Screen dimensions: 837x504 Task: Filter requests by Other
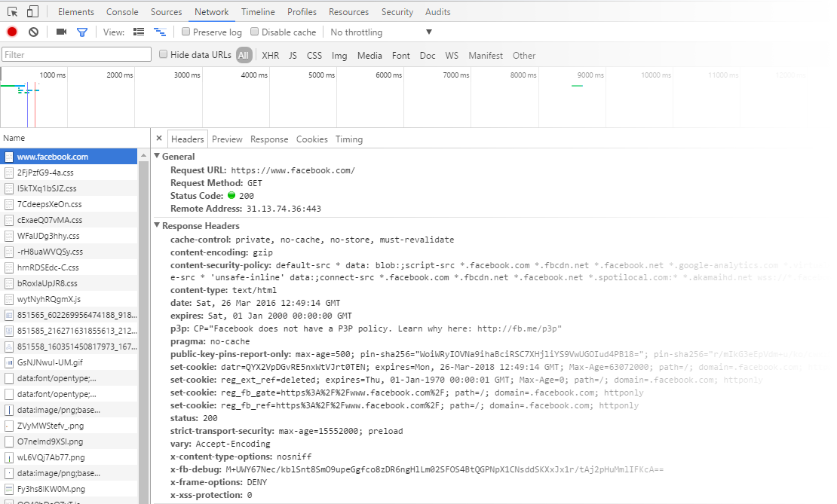click(523, 56)
